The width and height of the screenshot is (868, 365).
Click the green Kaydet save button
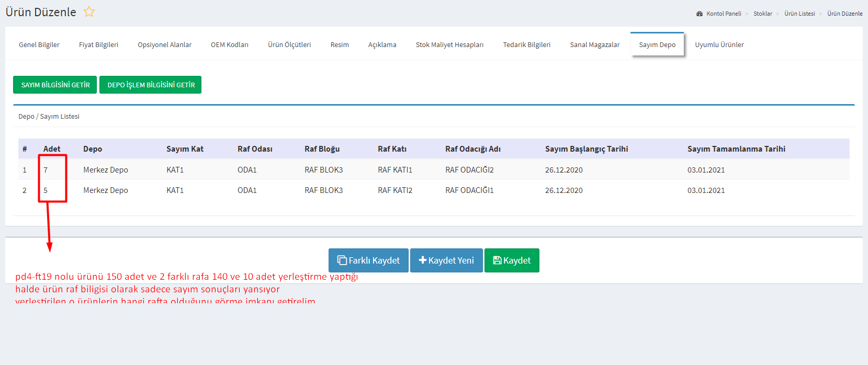(x=512, y=260)
